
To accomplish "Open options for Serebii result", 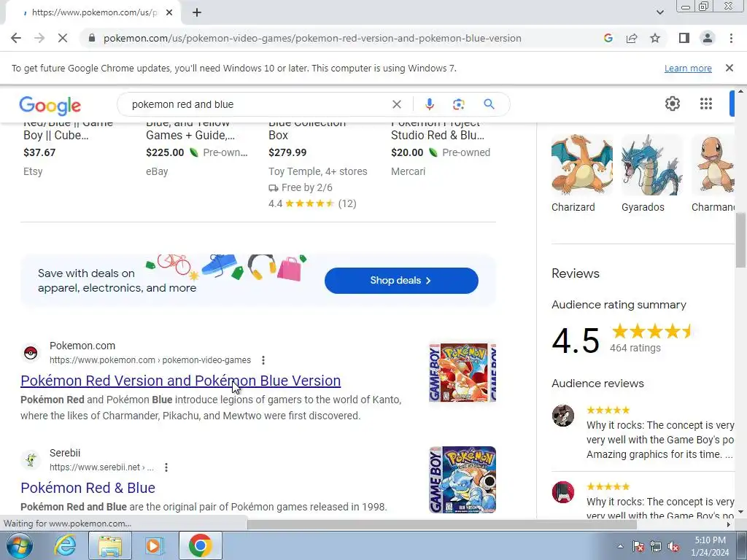I will [166, 467].
